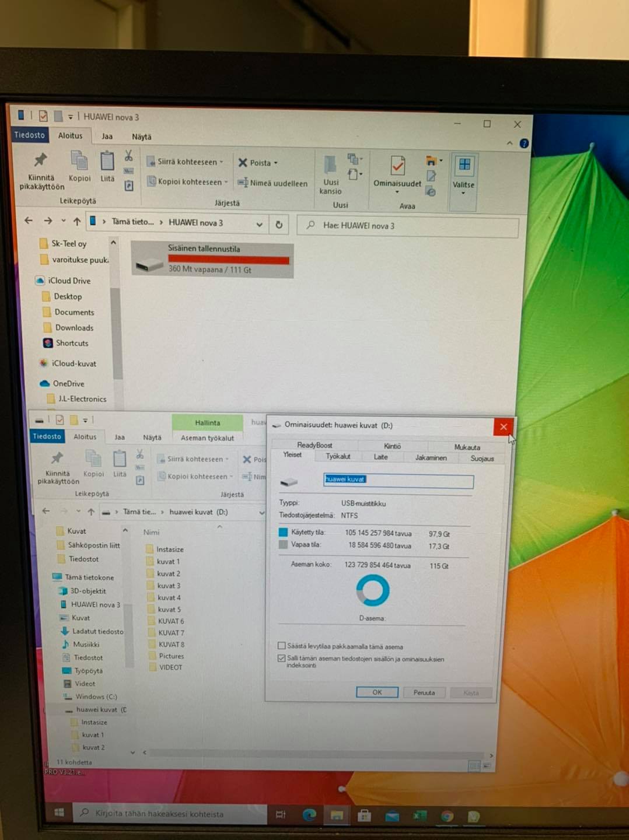Screen dimensions: 629x840
Task: Pin to quick access in HUAWEI nova 3 window
Action: pos(41,171)
